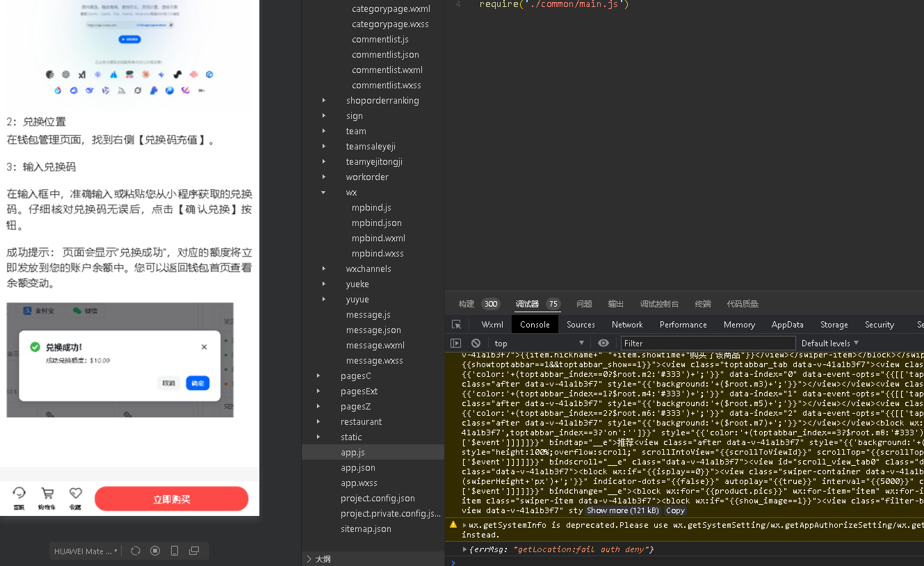Expand the restaurant folder
Viewport: 924px width, 566px height.
[318, 421]
